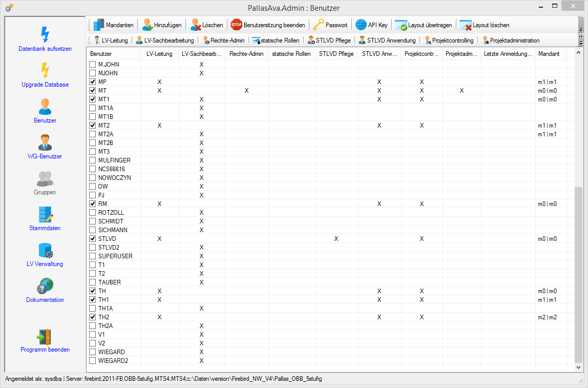Screen dimensions: 588x388
Task: Click statische Rollen toolbar button
Action: 276,40
